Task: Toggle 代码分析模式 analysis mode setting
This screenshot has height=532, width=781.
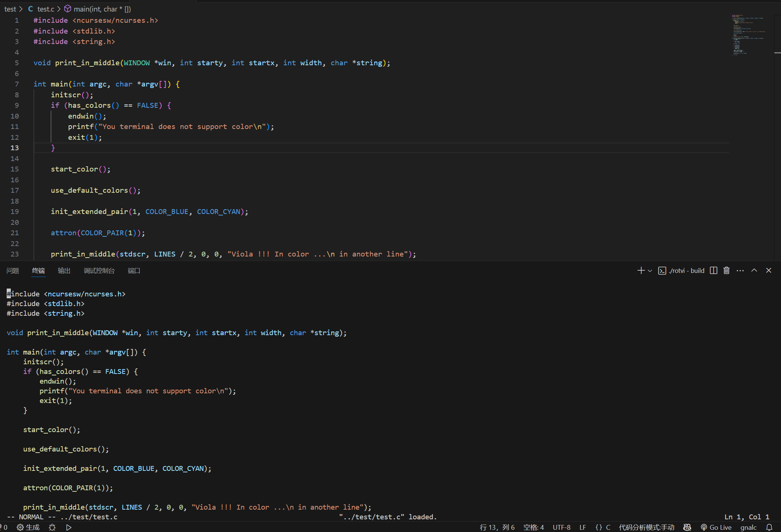Action: [x=646, y=528]
